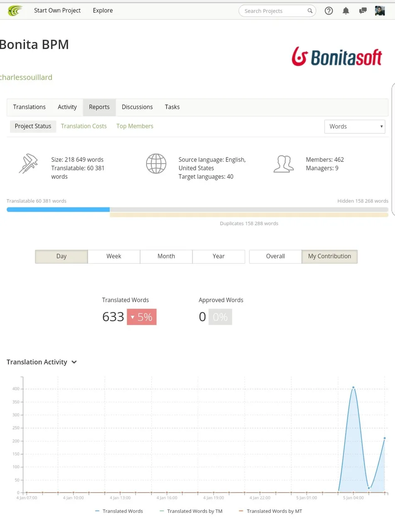Select the Month period toggle
395x532 pixels.
pos(166,256)
